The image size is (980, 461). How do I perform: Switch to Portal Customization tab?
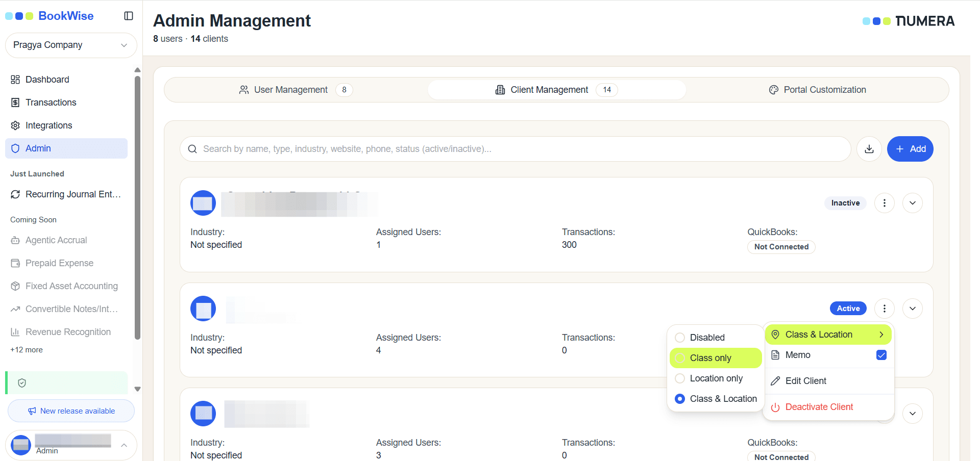(x=817, y=90)
